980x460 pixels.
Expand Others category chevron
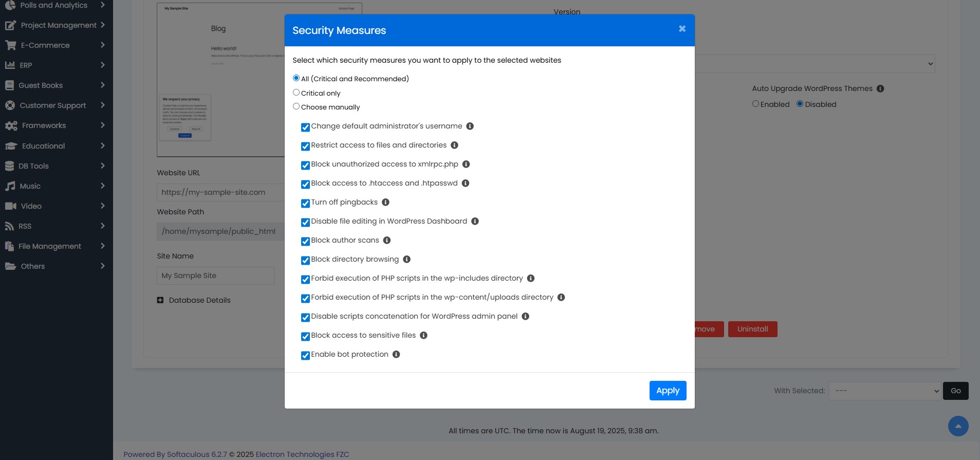[x=103, y=266]
